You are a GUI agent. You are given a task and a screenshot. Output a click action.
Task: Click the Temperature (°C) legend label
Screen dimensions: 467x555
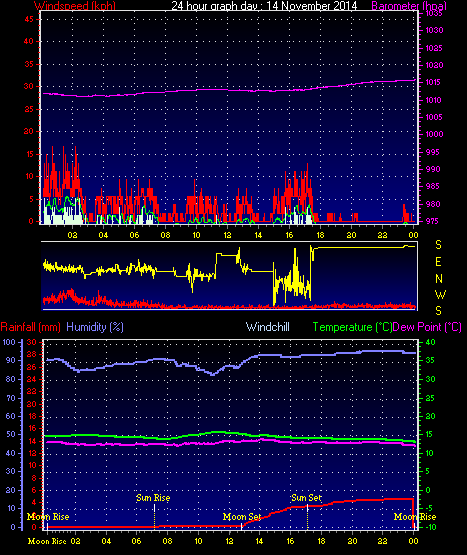[352, 327]
